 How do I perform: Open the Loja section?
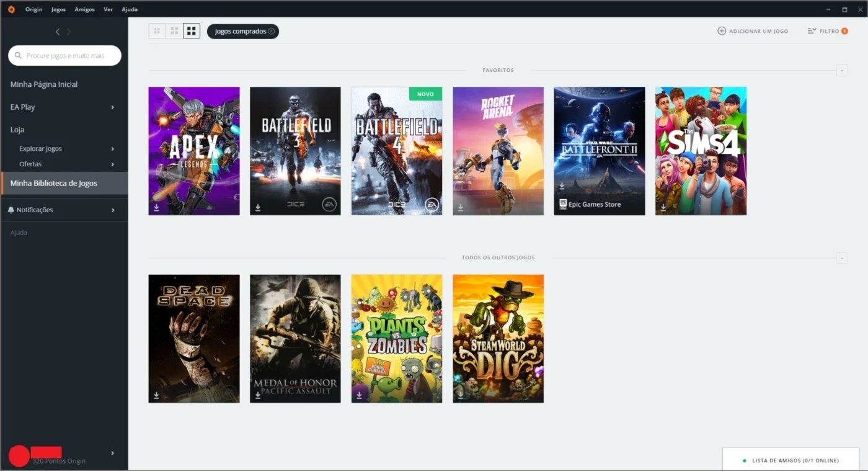[17, 130]
